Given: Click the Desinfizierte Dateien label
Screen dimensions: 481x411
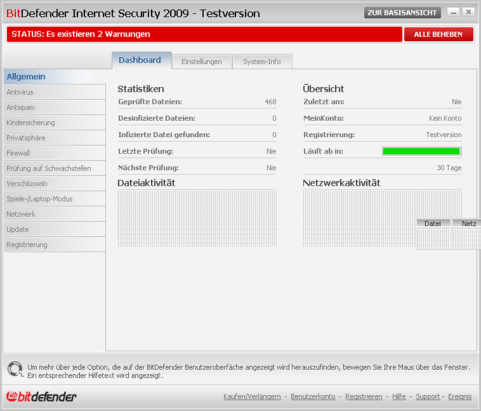Looking at the screenshot, I should tap(157, 118).
